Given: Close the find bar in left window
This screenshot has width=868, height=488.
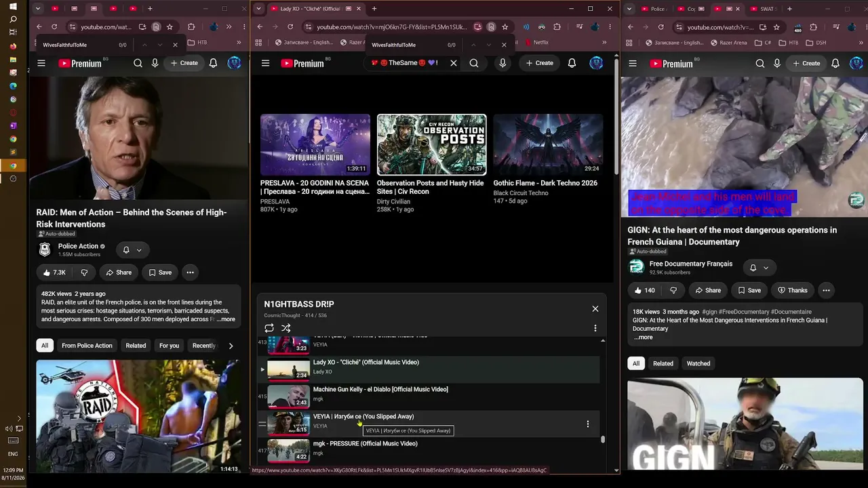Looking at the screenshot, I should [x=175, y=45].
